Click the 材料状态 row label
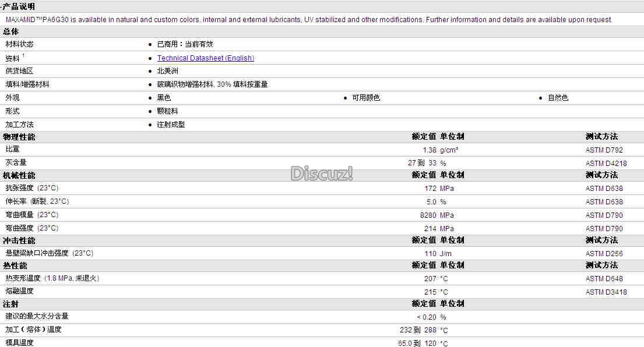Viewport: 644px width, 347px height. coord(19,44)
